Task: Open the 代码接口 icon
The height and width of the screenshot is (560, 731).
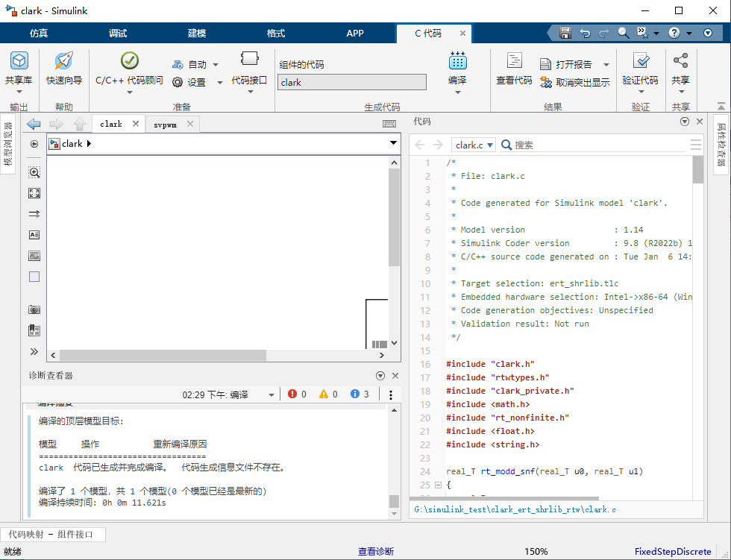Action: 249,59
